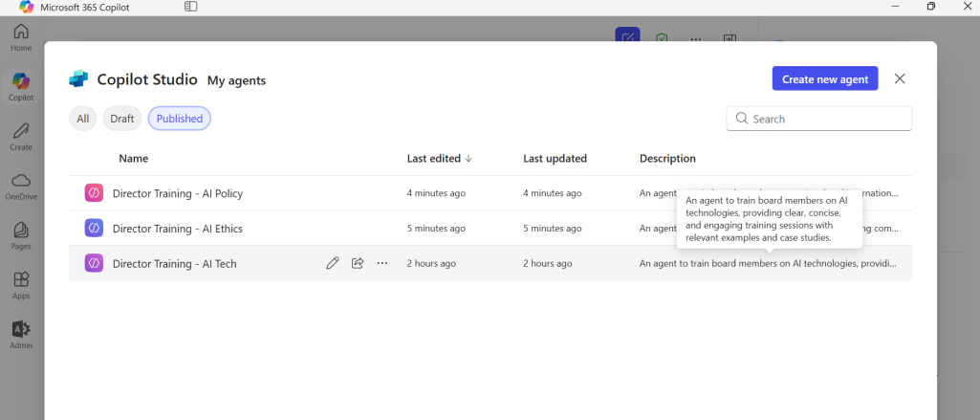Restore the window using title bar button
Screen dimensions: 980x420
click(931, 7)
